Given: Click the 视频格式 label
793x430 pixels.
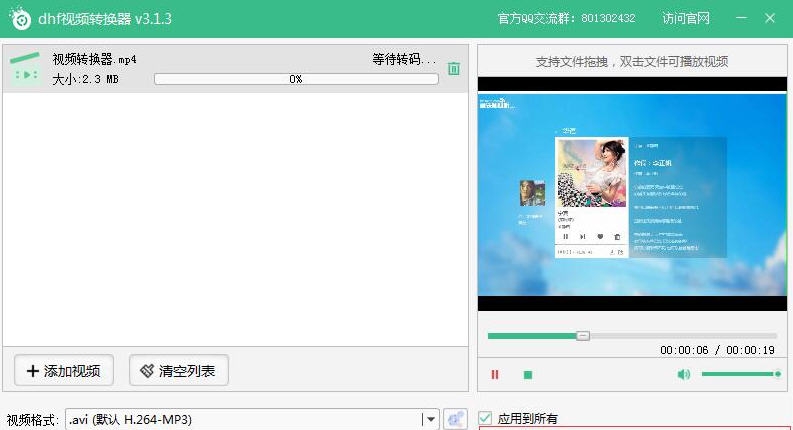Looking at the screenshot, I should point(32,420).
